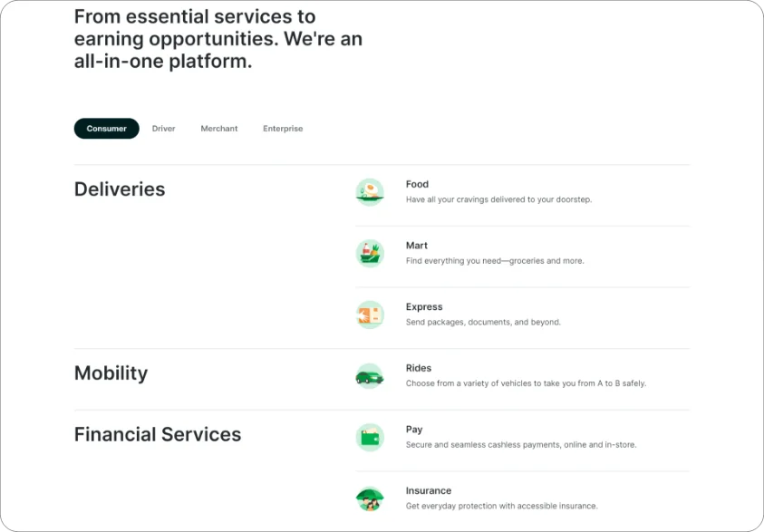This screenshot has width=764, height=532.
Task: Open the Mart service title
Action: (417, 246)
